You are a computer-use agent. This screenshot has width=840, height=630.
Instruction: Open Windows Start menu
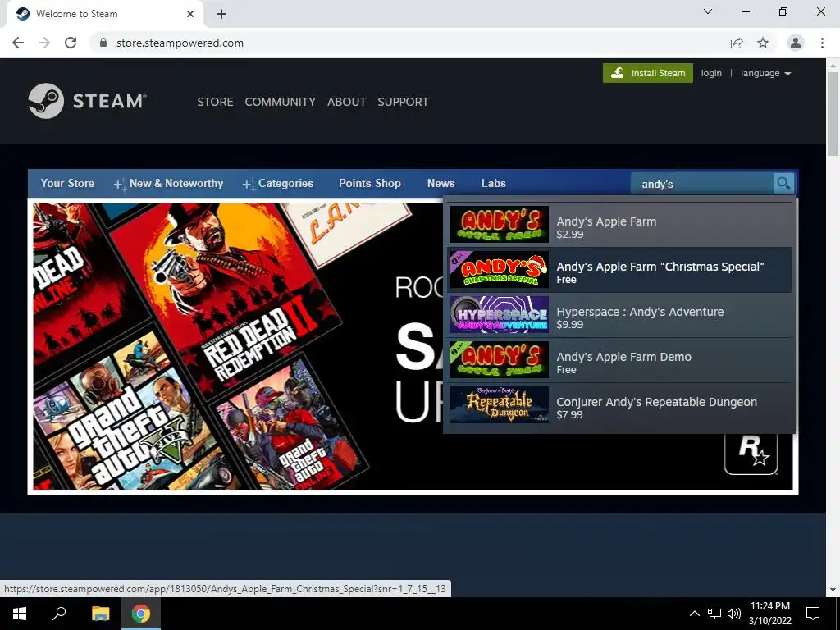pyautogui.click(x=20, y=614)
